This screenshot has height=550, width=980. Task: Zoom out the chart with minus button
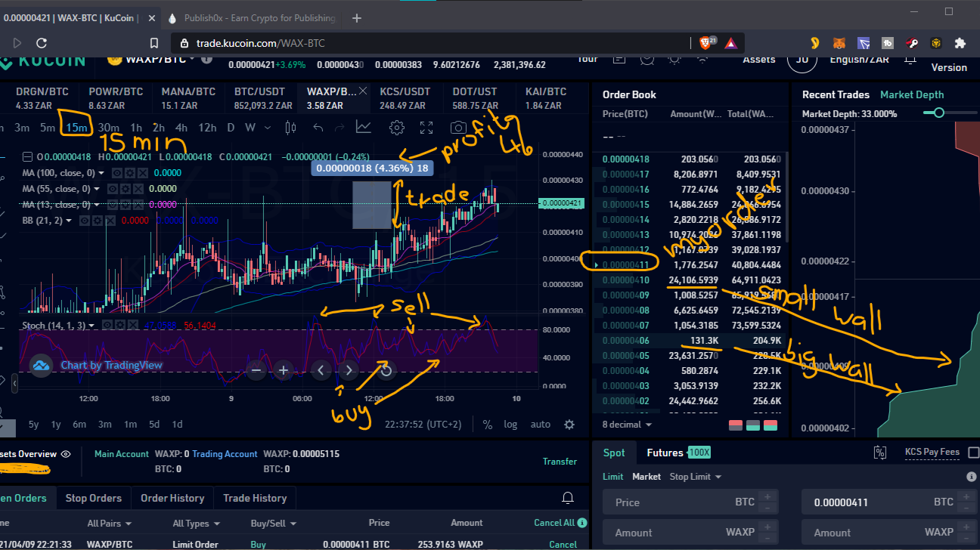(x=256, y=370)
